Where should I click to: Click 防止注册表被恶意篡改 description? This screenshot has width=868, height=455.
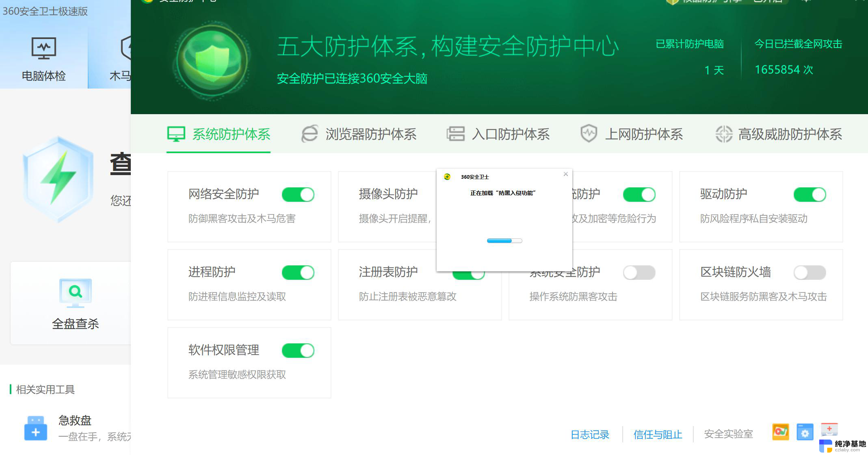[x=407, y=297]
